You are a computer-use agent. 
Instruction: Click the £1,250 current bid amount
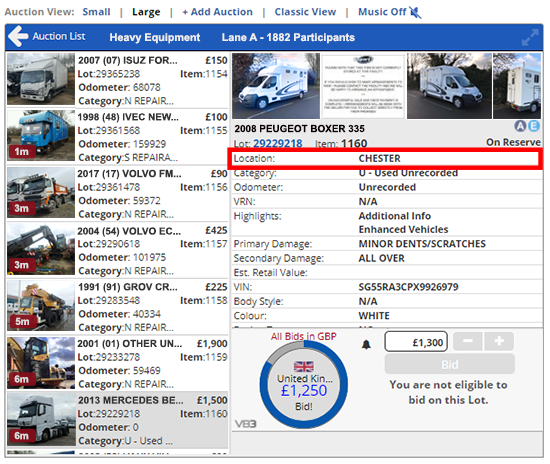click(304, 390)
